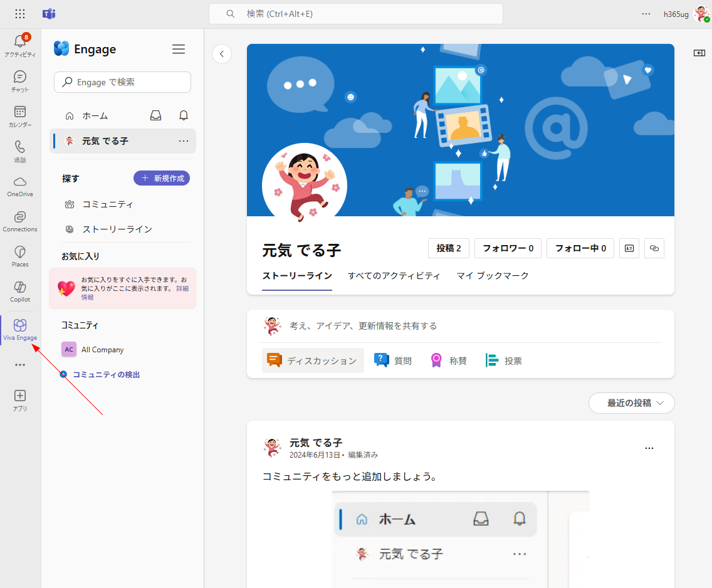
Task: Open settings and more ellipsis at top
Action: (646, 14)
